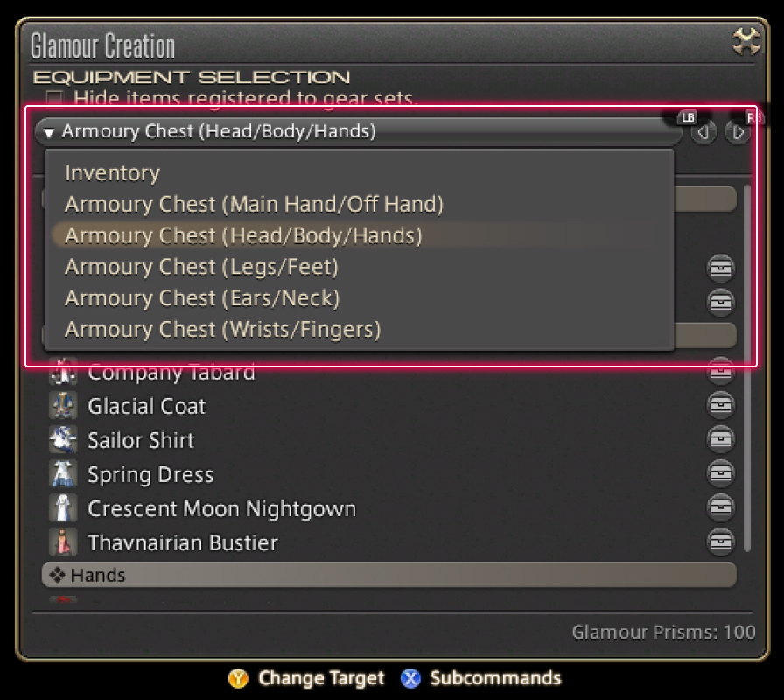Viewport: 784px width, 700px height.
Task: Click the Sailor Shirt item icon
Action: click(x=63, y=440)
